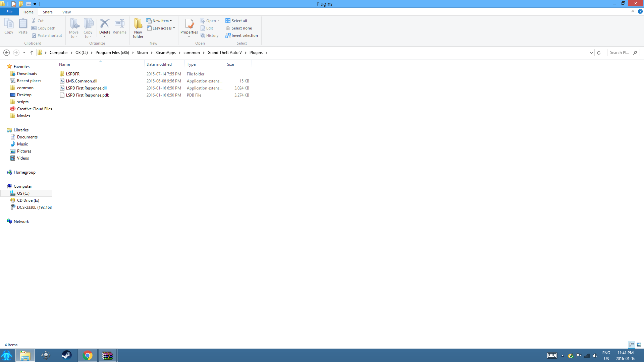Switch to large icons view in status bar

(639, 345)
